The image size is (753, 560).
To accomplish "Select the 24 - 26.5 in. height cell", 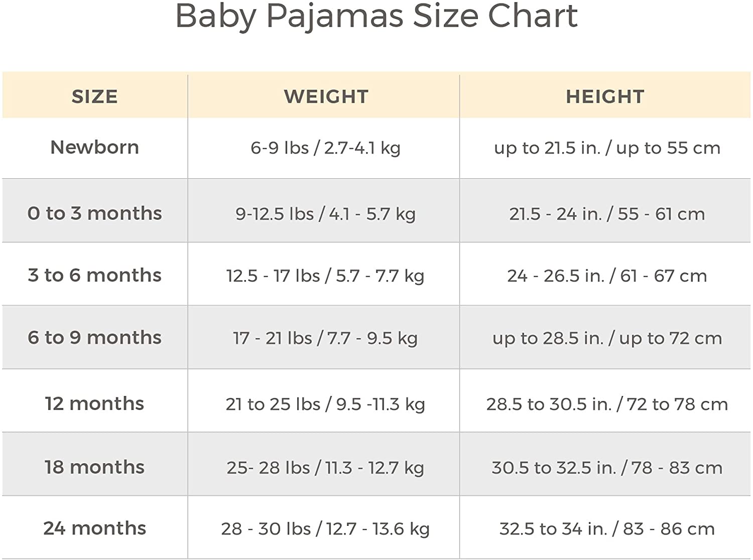I will 607,276.
